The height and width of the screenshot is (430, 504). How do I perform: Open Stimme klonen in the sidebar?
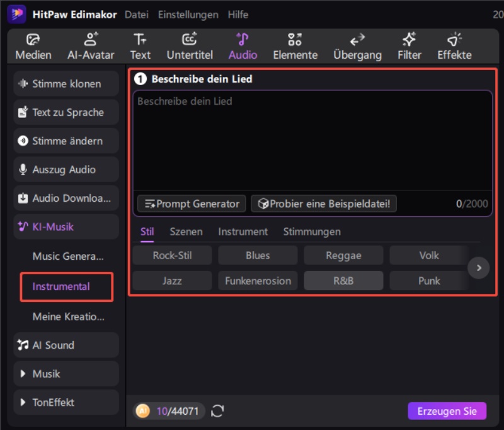point(66,84)
